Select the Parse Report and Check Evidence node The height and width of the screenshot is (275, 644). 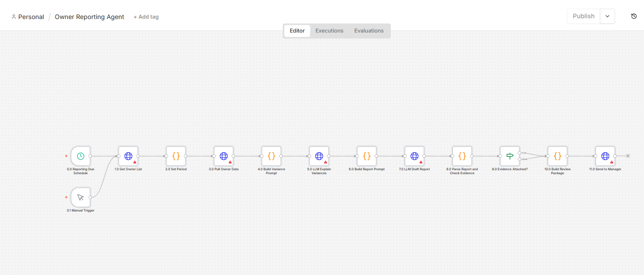[462, 156]
